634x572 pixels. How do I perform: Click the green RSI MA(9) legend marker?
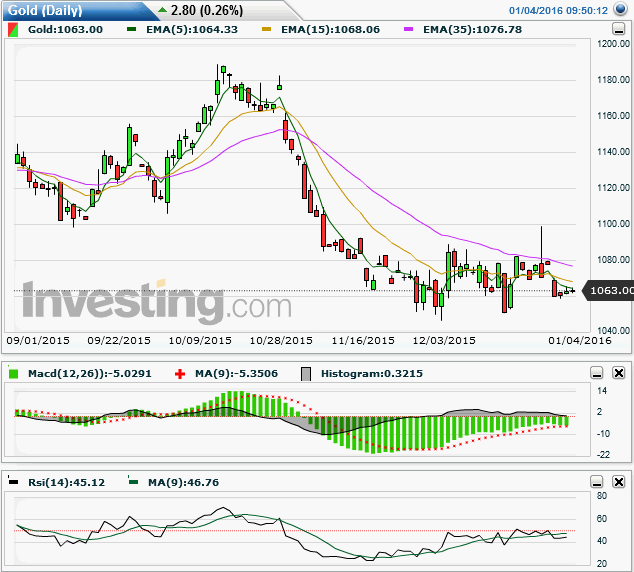133,481
